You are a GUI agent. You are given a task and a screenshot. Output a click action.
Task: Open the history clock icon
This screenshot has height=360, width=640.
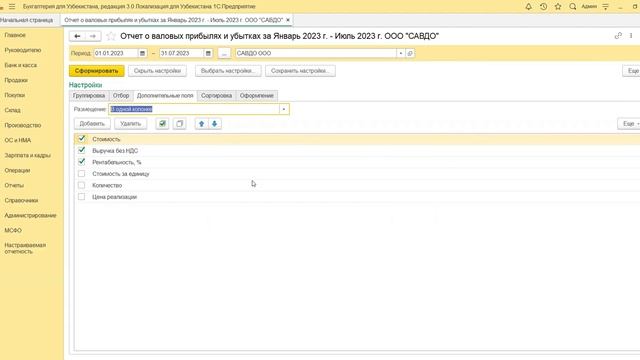(543, 7)
